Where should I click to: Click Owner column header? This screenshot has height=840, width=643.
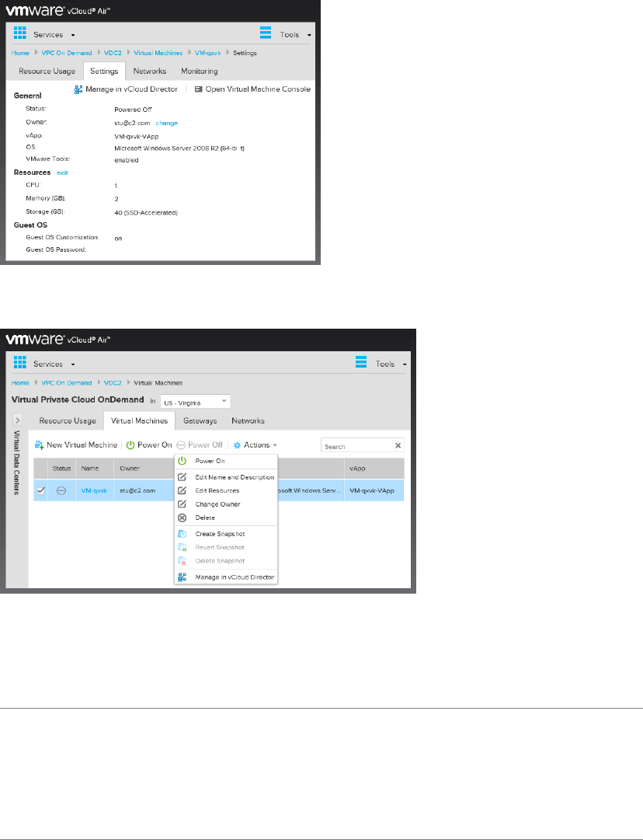[x=144, y=469]
